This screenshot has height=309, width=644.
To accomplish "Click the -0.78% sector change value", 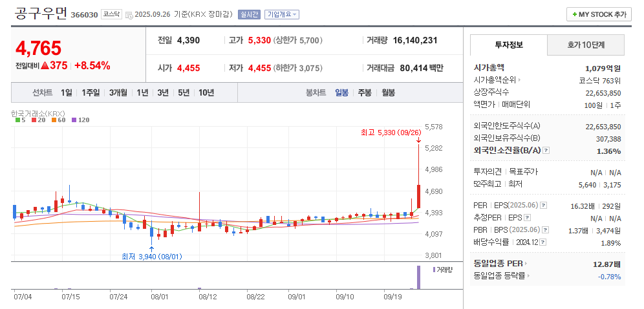I will tap(610, 277).
